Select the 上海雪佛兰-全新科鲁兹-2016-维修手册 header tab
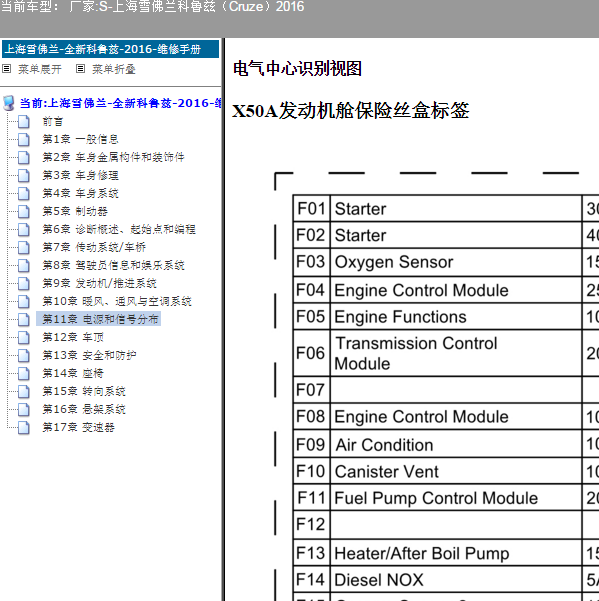The height and width of the screenshot is (601, 599). tap(110, 49)
